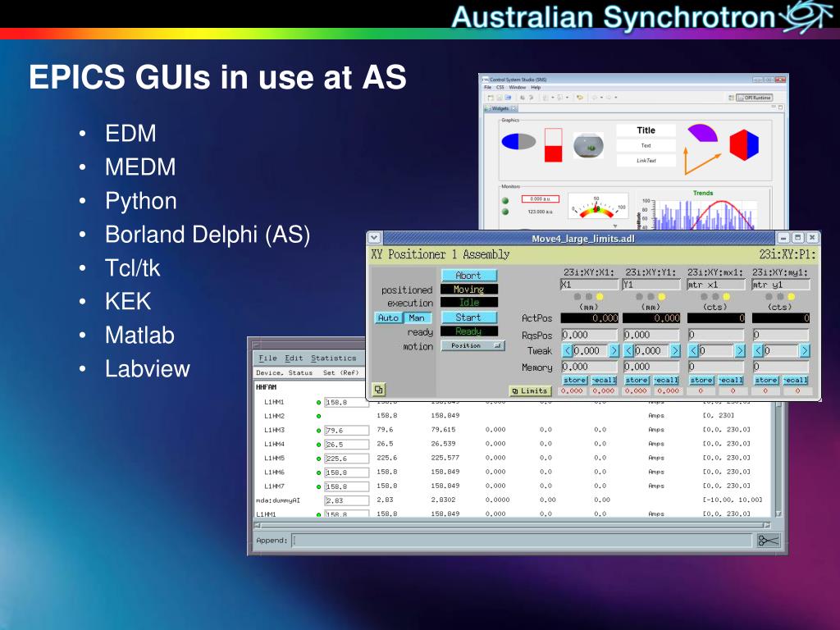The image size is (840, 630).
Task: Click mtr x1 Tweak left arrow
Action: tap(694, 351)
